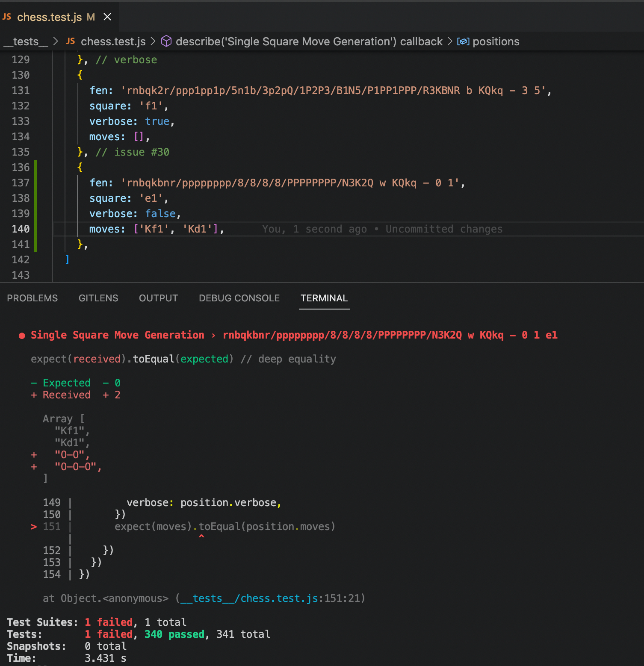Click the positions symbol icon in the breadcrumb
644x666 pixels.
pos(464,41)
